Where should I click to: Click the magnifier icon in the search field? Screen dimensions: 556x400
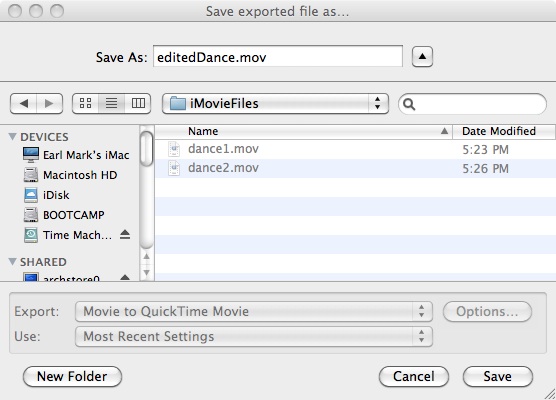point(409,104)
